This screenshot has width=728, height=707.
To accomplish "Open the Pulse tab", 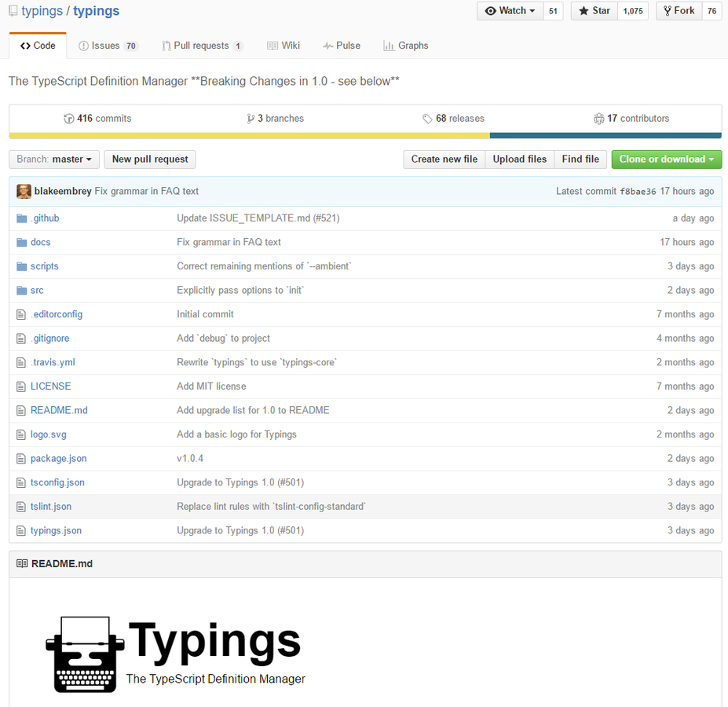I will point(342,46).
